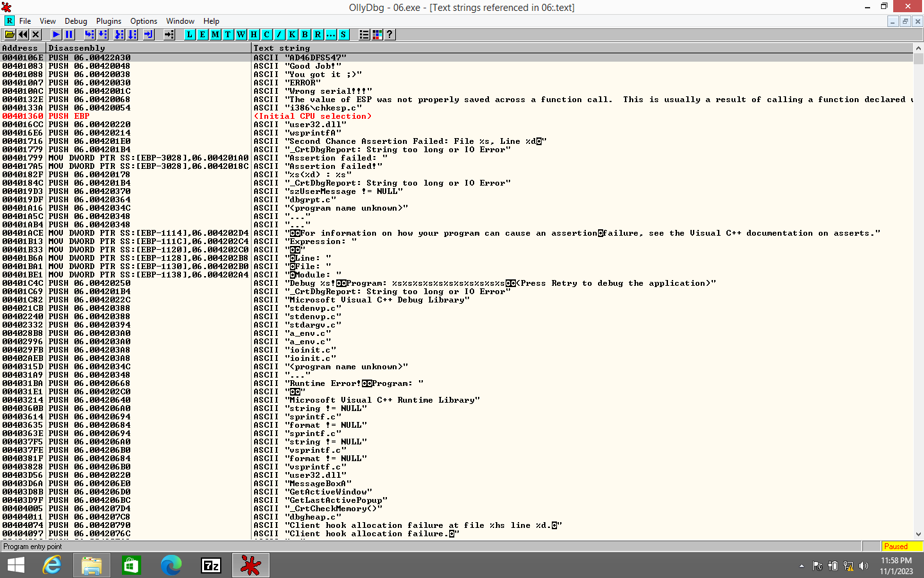
Task: Open the Plugins menu
Action: [108, 21]
